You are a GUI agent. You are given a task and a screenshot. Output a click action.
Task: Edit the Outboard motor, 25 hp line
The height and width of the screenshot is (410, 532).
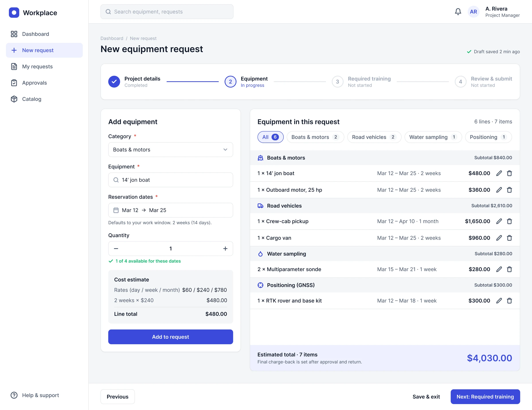point(499,190)
